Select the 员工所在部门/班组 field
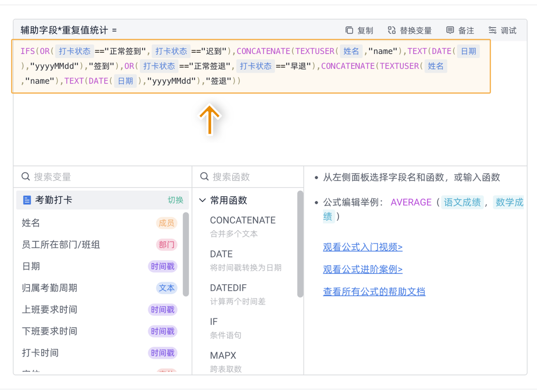 tap(61, 244)
